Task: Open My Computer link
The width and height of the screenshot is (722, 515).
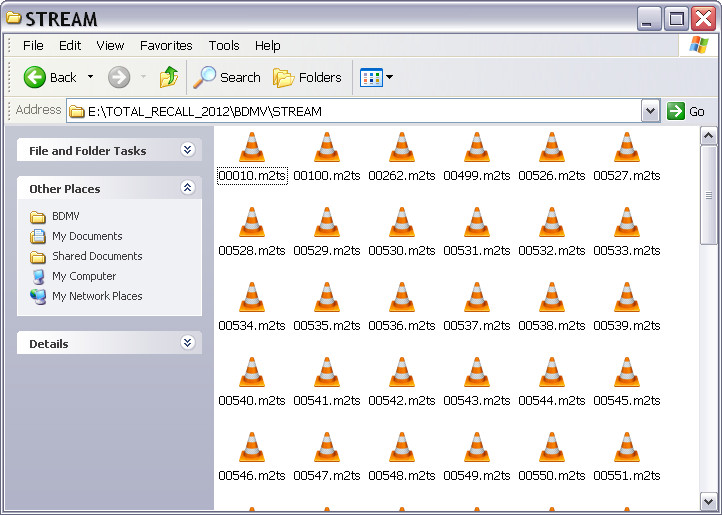Action: coord(73,276)
